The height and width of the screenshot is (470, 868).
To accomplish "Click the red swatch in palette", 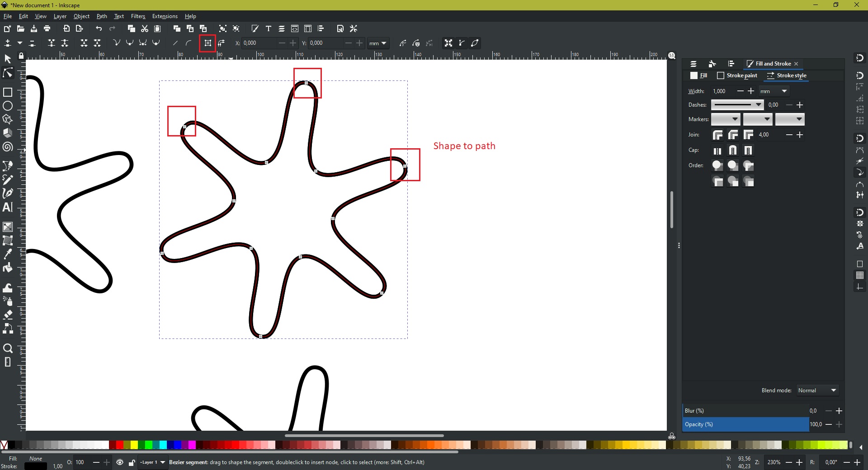I will point(120,445).
